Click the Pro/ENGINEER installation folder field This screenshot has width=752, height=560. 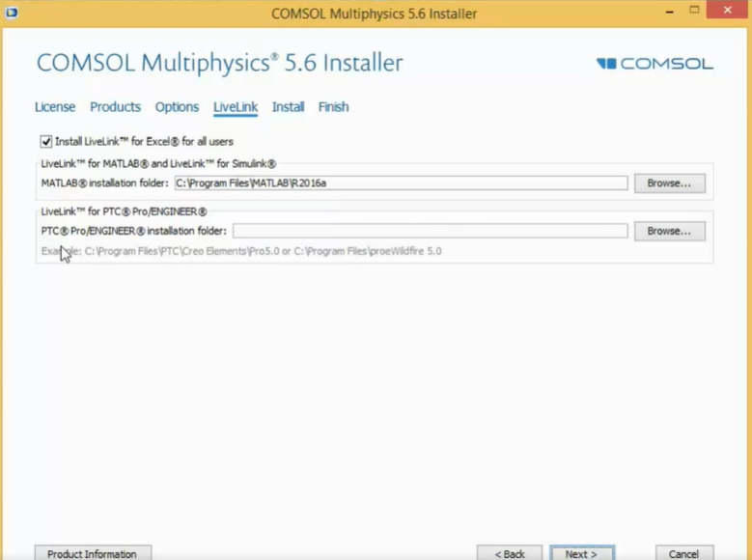[x=431, y=231]
